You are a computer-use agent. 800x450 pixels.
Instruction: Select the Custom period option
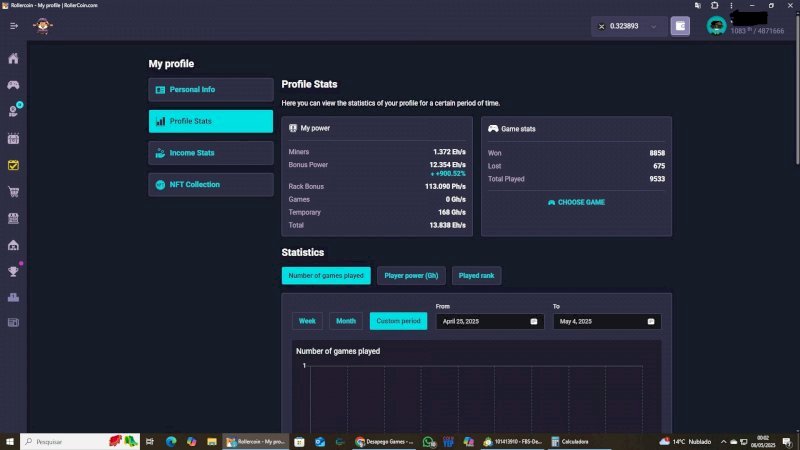[x=398, y=321]
